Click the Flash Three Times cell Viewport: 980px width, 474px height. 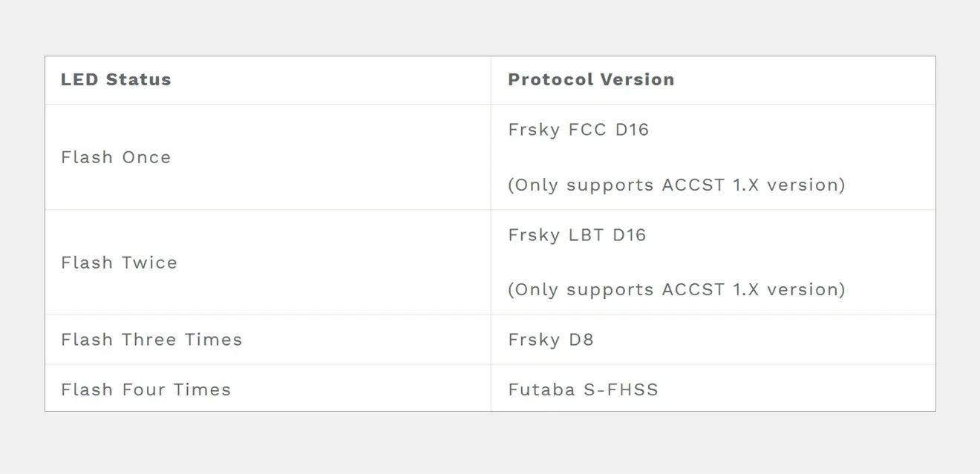151,340
